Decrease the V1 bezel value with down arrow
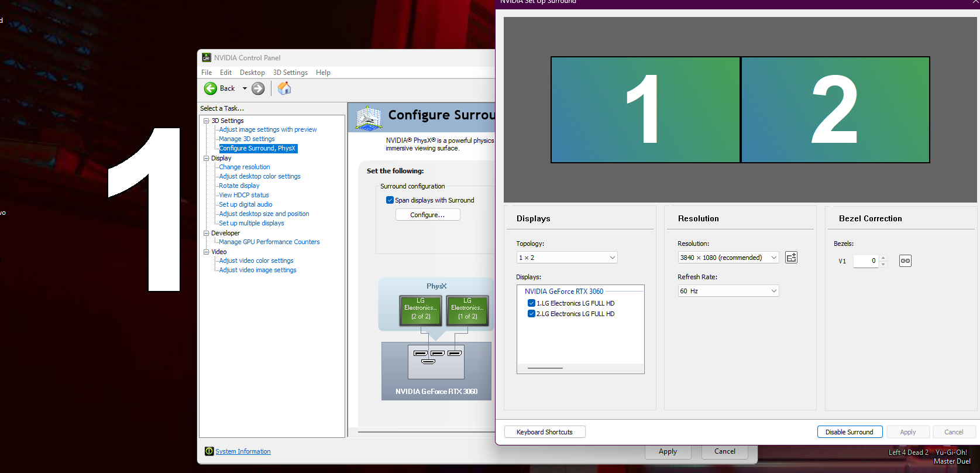980x473 pixels. pos(883,264)
